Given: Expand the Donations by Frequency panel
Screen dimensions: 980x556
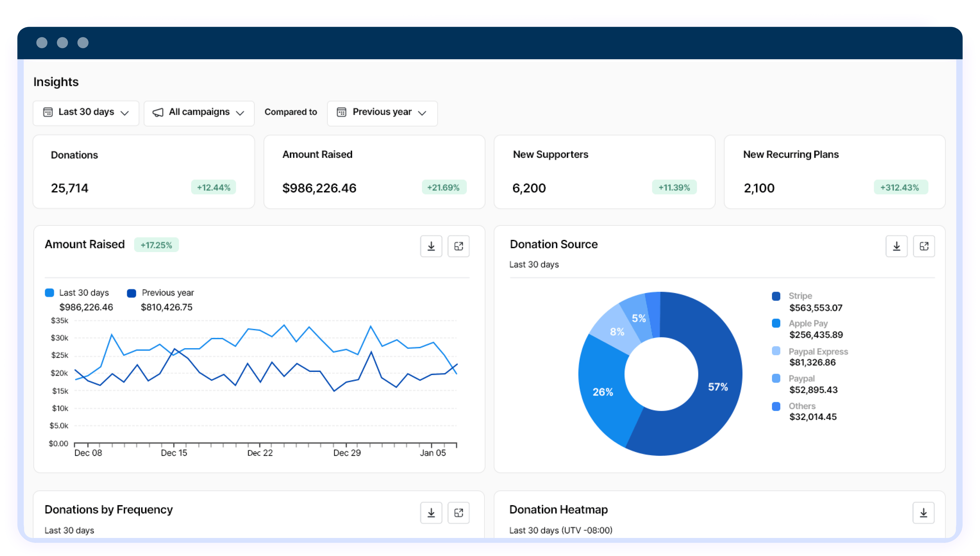Looking at the screenshot, I should click(x=458, y=513).
